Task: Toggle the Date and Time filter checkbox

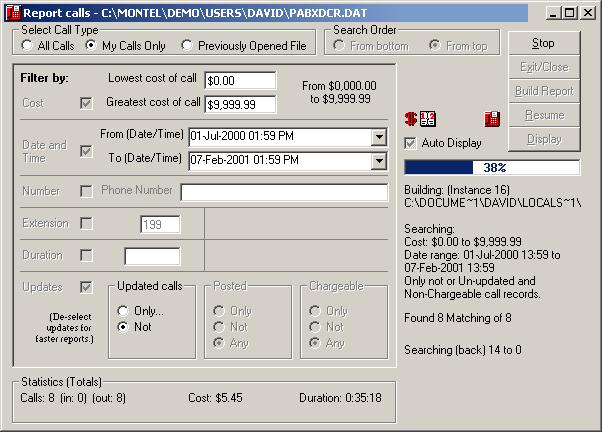Action: tap(86, 151)
